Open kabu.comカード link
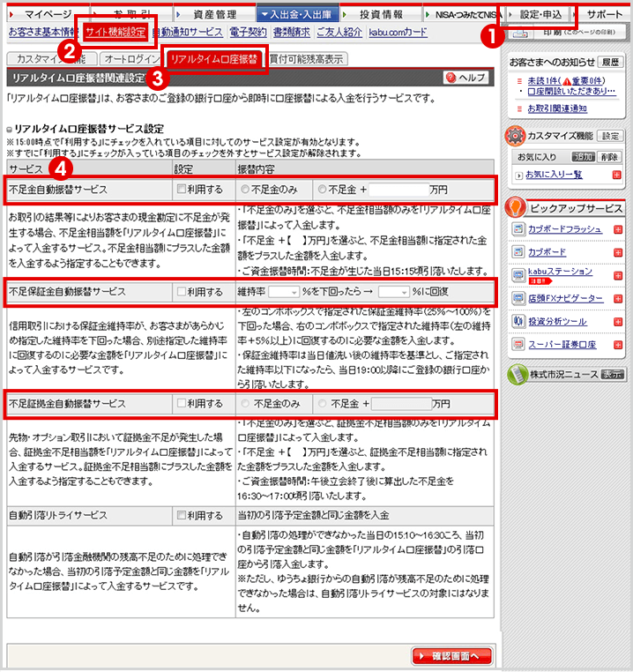Screen dimensions: 633x672 point(398,32)
